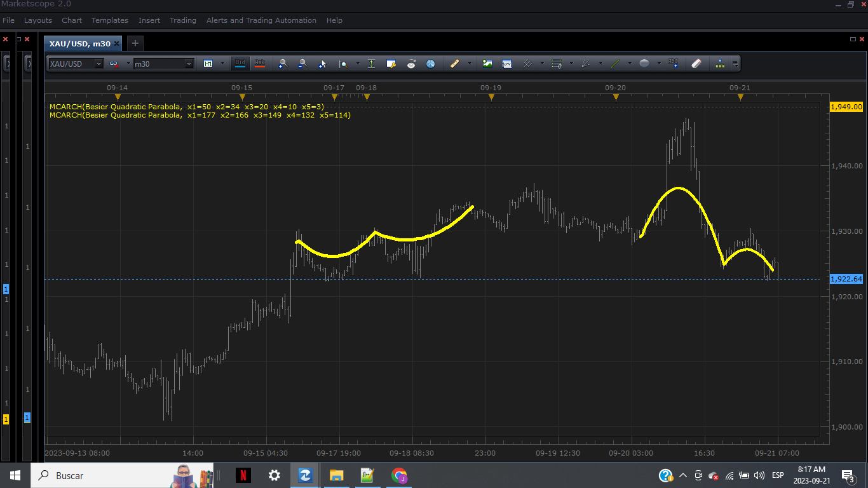Choose the ellipse shape tool
868x488 pixels.
tap(644, 64)
